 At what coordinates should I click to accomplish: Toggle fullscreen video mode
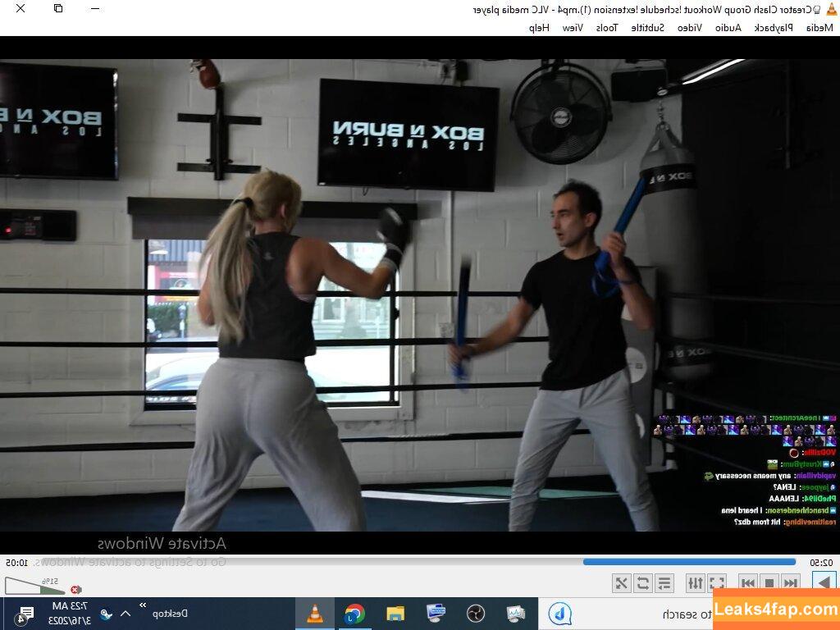pos(717,583)
